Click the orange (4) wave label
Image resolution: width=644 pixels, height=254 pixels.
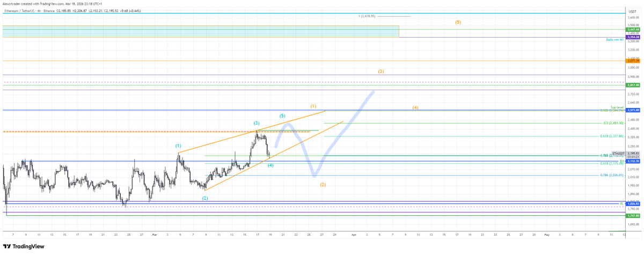(x=415, y=108)
